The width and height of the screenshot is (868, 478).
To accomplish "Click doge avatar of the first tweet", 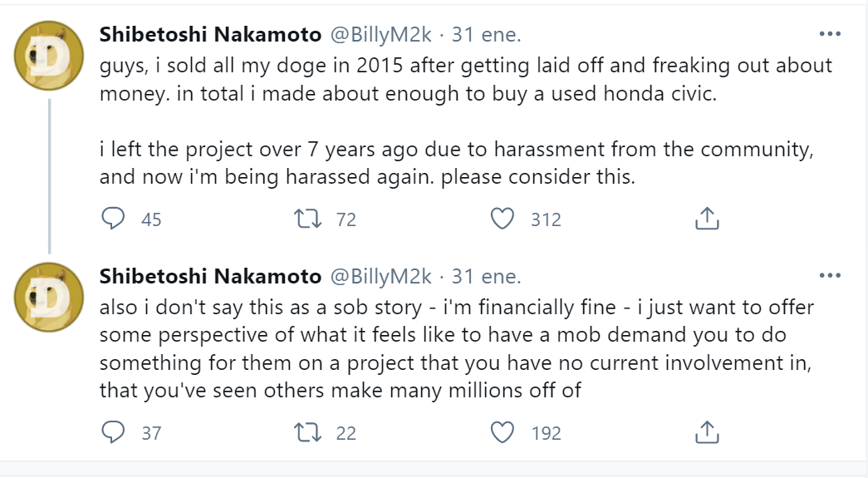I will [x=49, y=56].
